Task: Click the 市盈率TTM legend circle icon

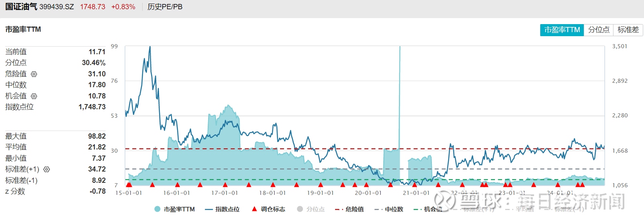Action: (157, 209)
